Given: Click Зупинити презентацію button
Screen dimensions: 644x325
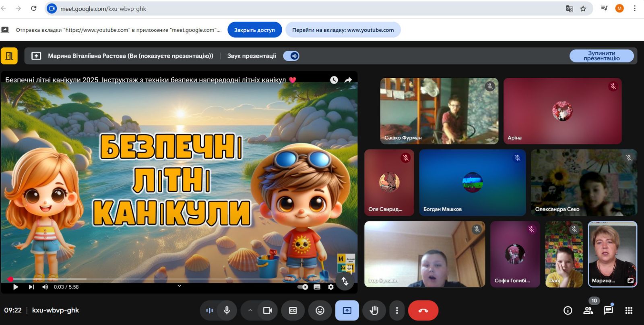Looking at the screenshot, I should [601, 56].
